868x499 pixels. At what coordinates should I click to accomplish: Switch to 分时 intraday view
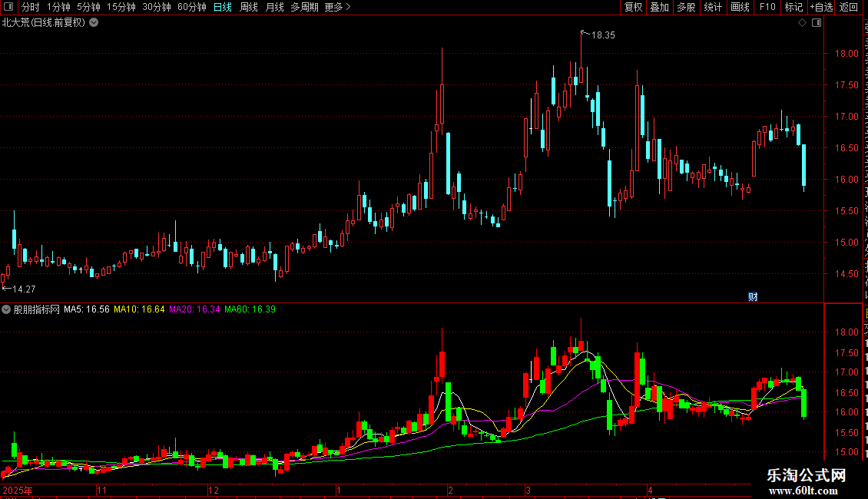(x=31, y=7)
